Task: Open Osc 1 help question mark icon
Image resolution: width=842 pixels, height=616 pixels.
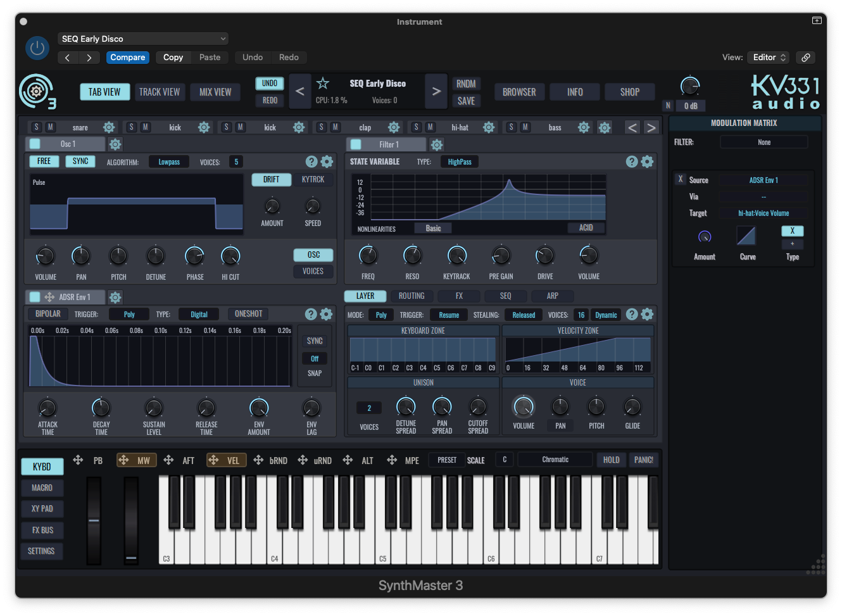Action: tap(311, 161)
